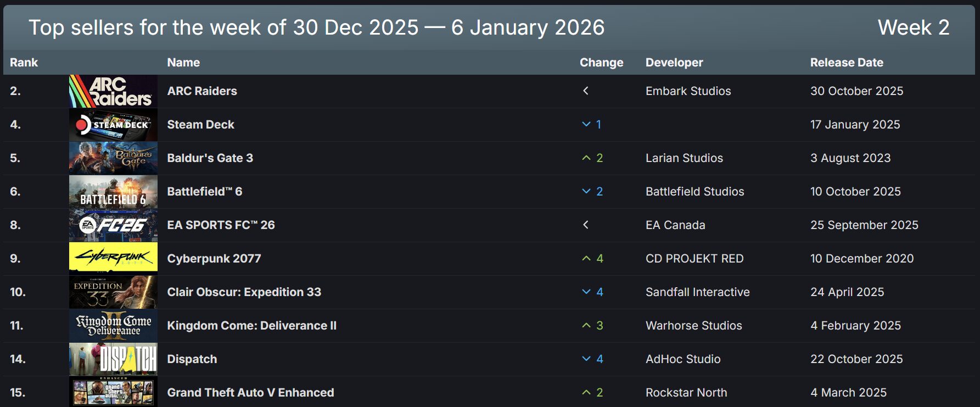The height and width of the screenshot is (407, 980).
Task: Sort by the Rank column header
Action: pos(24,63)
